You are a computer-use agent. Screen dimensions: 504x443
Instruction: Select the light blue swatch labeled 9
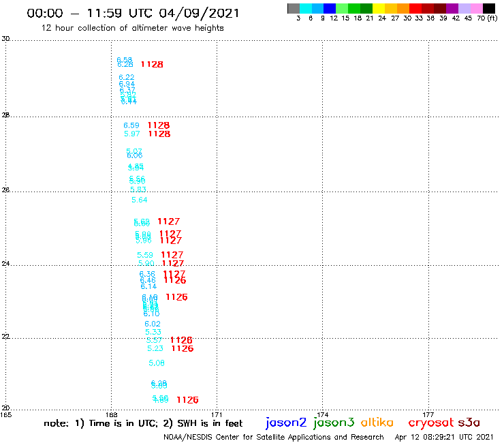tap(318, 8)
